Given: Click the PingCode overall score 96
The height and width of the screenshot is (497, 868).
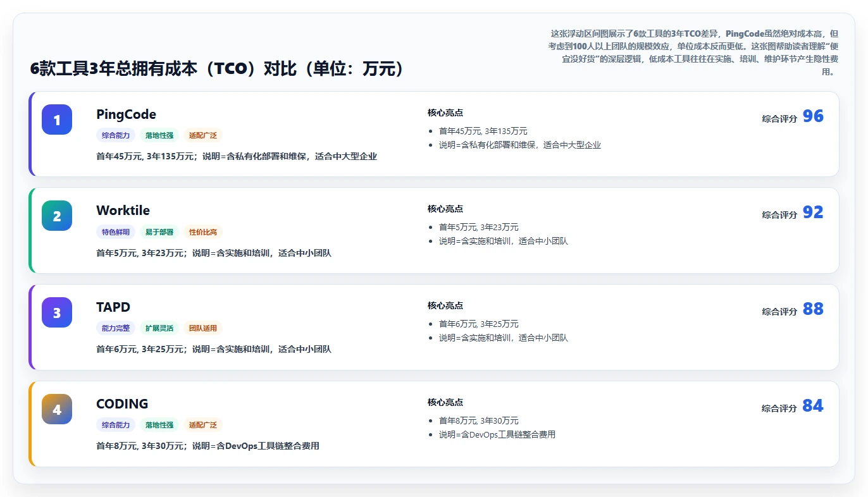Looking at the screenshot, I should (813, 116).
